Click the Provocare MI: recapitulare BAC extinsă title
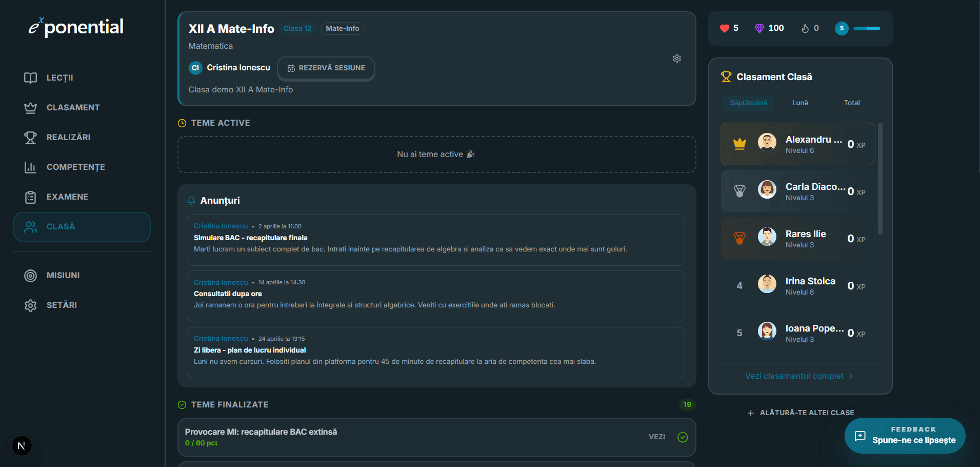980x467 pixels. click(261, 432)
